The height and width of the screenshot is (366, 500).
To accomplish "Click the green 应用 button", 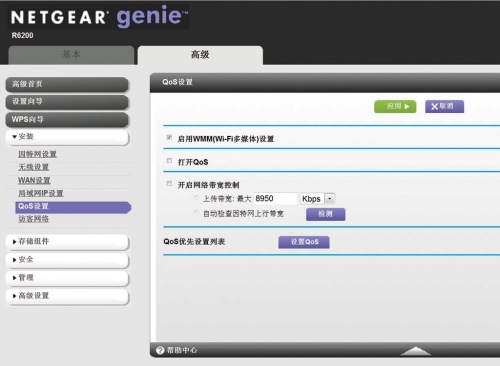I will (395, 107).
